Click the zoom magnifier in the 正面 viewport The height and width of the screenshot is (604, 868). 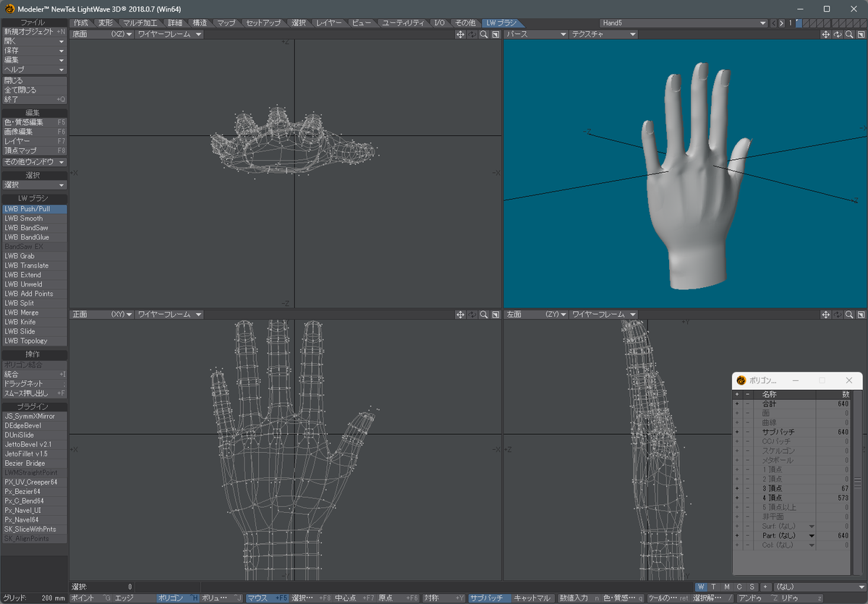tap(484, 315)
